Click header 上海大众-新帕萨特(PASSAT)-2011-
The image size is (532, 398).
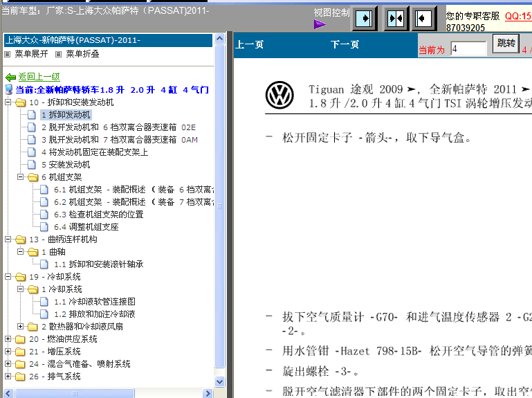[x=108, y=40]
